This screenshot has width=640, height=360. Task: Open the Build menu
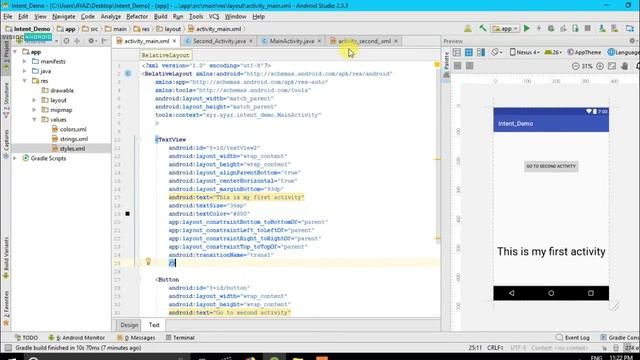click(160, 16)
